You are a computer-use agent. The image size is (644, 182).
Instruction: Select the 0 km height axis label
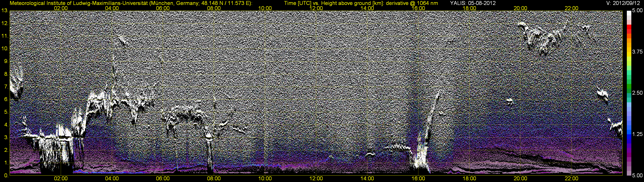tap(6, 176)
